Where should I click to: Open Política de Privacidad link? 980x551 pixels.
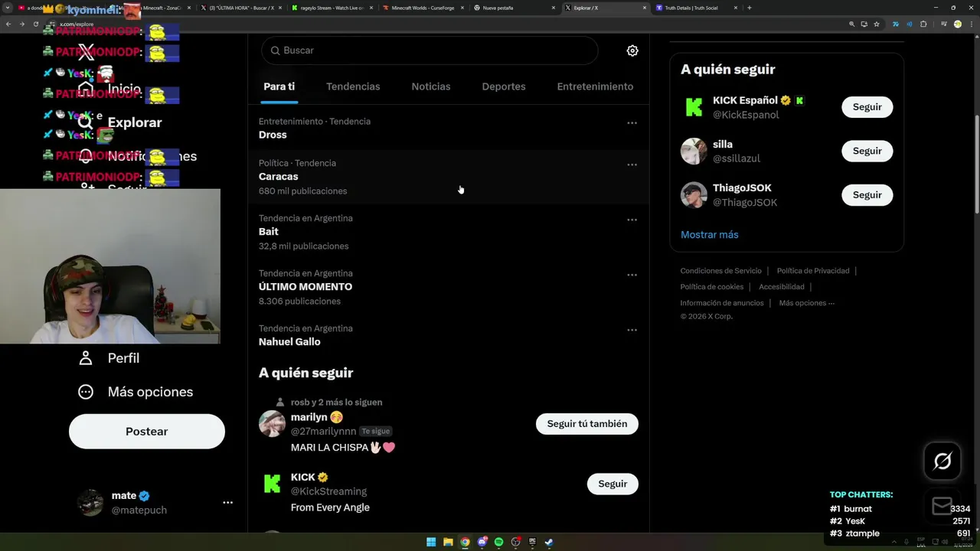click(813, 271)
